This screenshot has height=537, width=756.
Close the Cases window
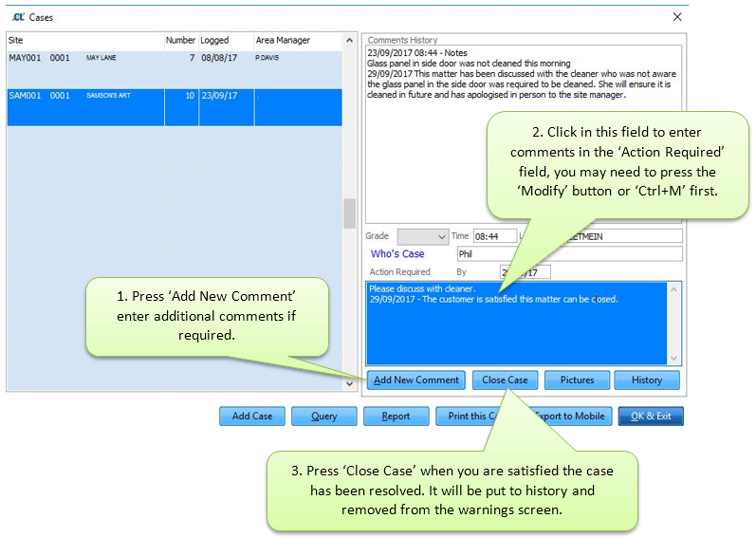coord(677,17)
